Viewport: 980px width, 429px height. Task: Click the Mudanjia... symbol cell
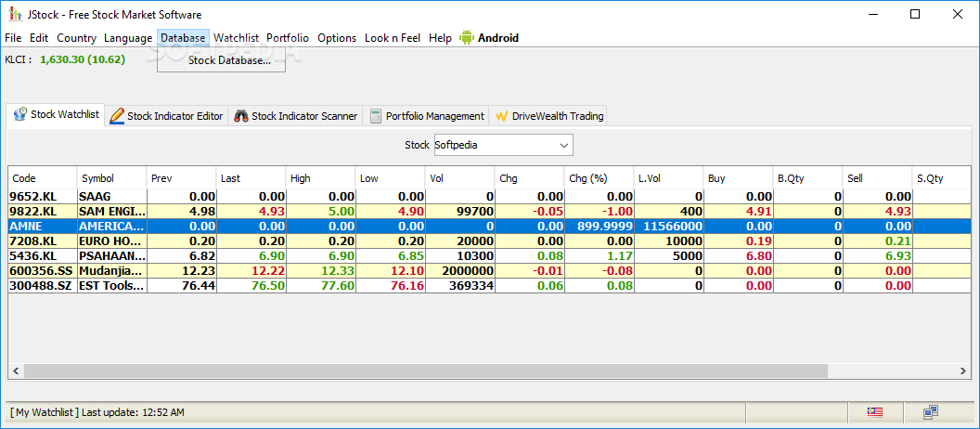point(112,271)
